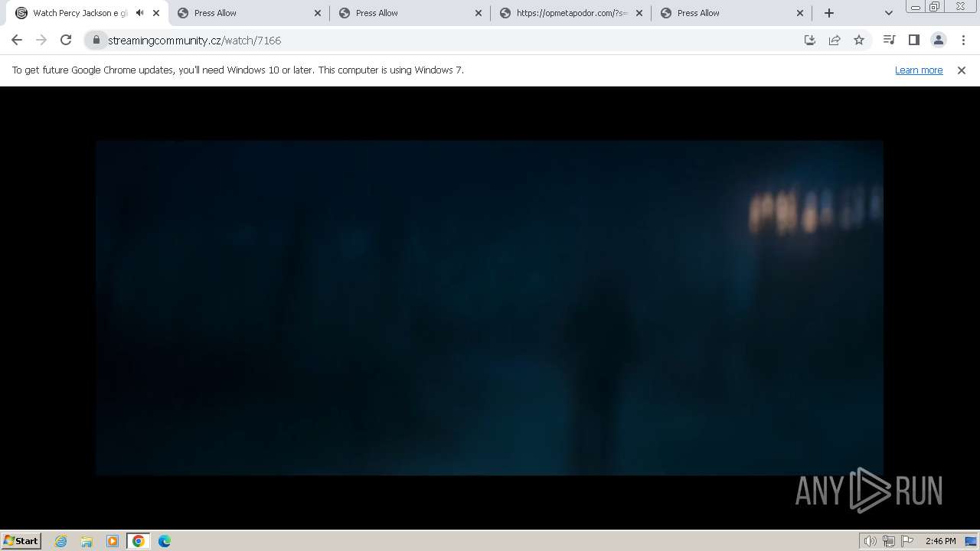This screenshot has width=980, height=551.
Task: Close the opmetapodor.com tab
Action: tap(639, 13)
